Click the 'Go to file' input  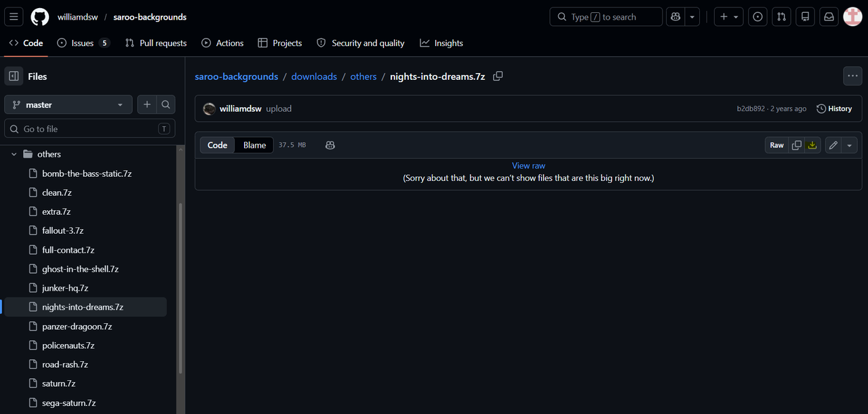pos(90,129)
